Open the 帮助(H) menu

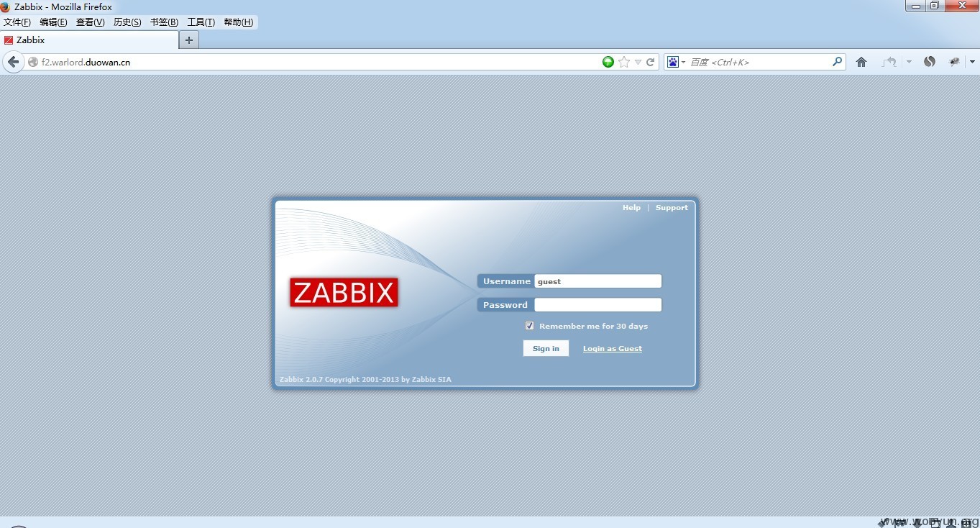click(239, 22)
